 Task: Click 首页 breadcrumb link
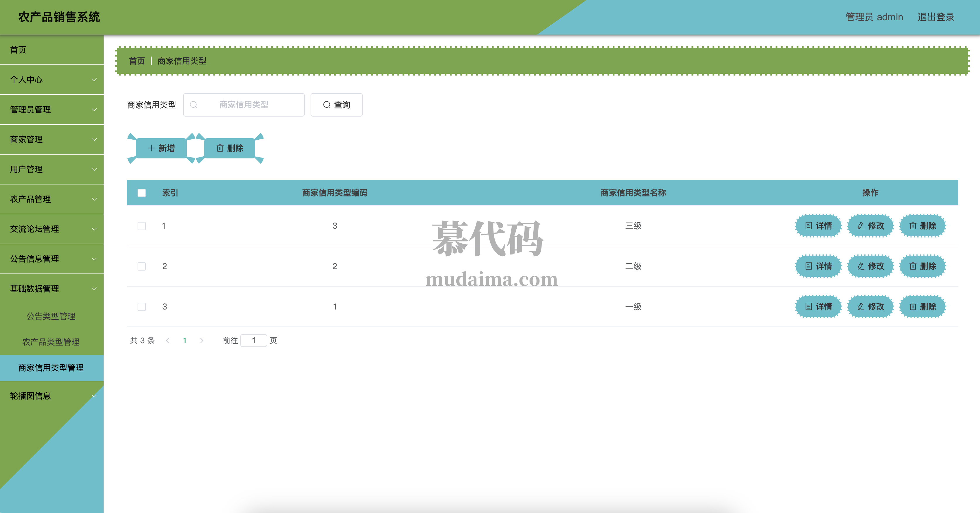point(137,61)
